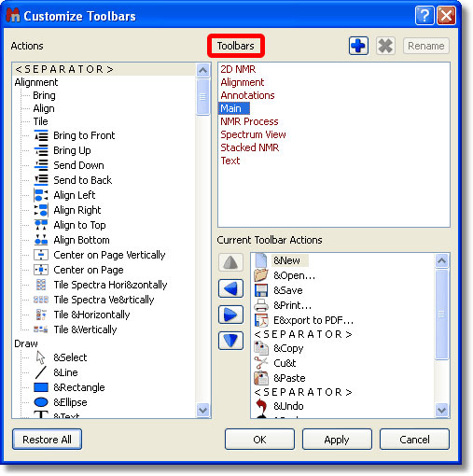Move action down with blue down arrow
The height and width of the screenshot is (476, 473).
tap(230, 341)
